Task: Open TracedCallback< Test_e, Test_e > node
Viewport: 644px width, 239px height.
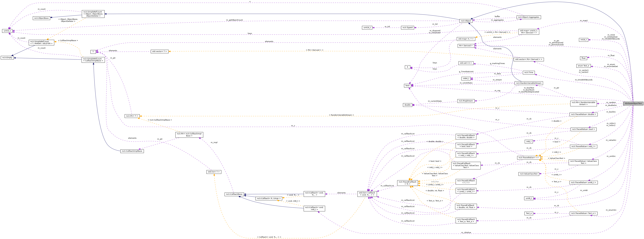Action: coord(466,220)
